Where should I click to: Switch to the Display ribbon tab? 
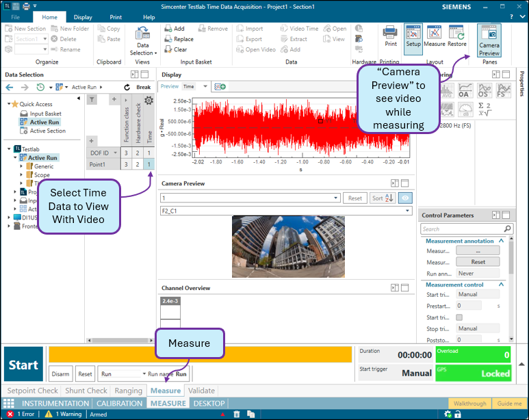pyautogui.click(x=83, y=17)
